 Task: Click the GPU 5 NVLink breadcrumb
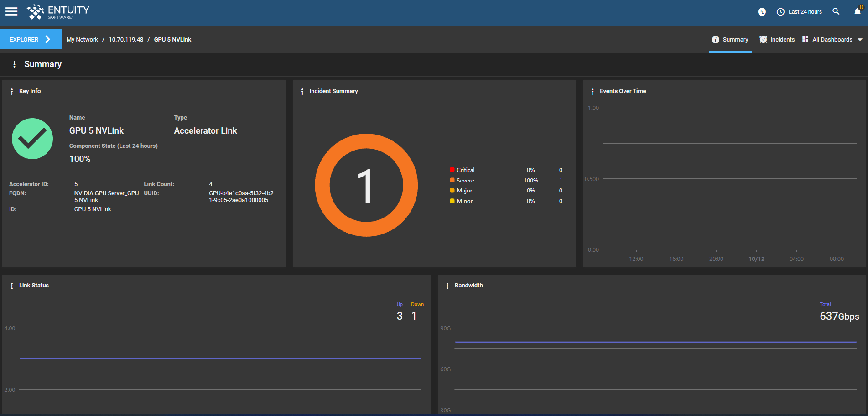coord(172,40)
